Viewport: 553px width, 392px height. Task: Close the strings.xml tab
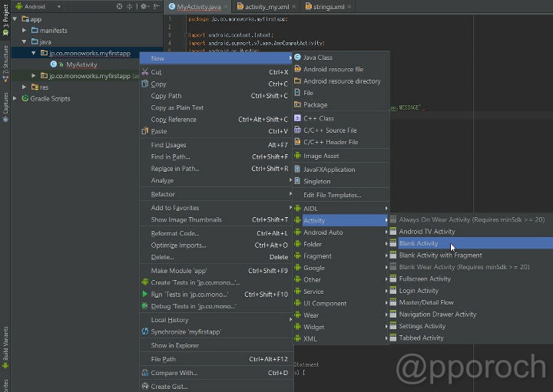(x=349, y=7)
